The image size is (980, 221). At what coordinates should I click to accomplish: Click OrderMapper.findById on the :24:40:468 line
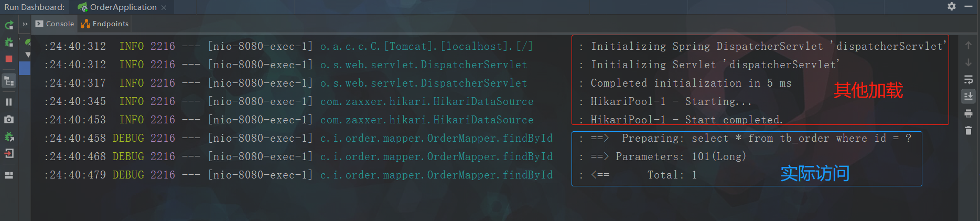(436, 156)
